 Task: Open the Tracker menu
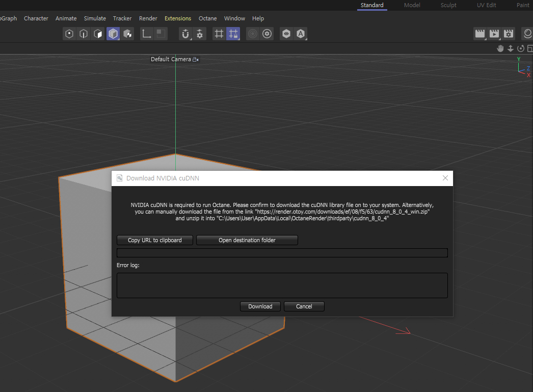click(x=122, y=18)
